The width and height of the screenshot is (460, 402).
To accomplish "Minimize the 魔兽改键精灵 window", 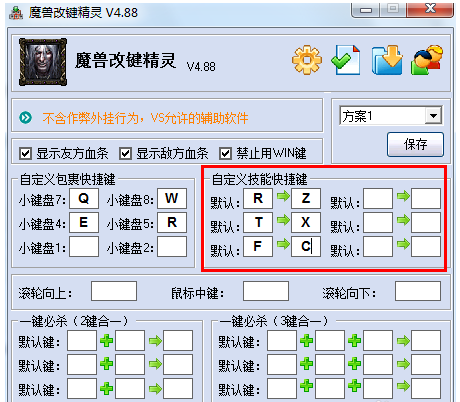I will (x=366, y=10).
